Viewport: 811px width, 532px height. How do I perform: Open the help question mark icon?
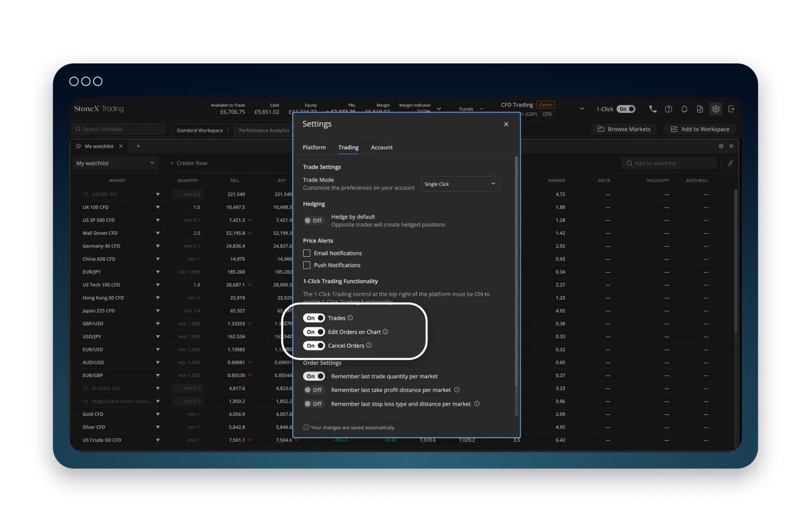pyautogui.click(x=669, y=109)
